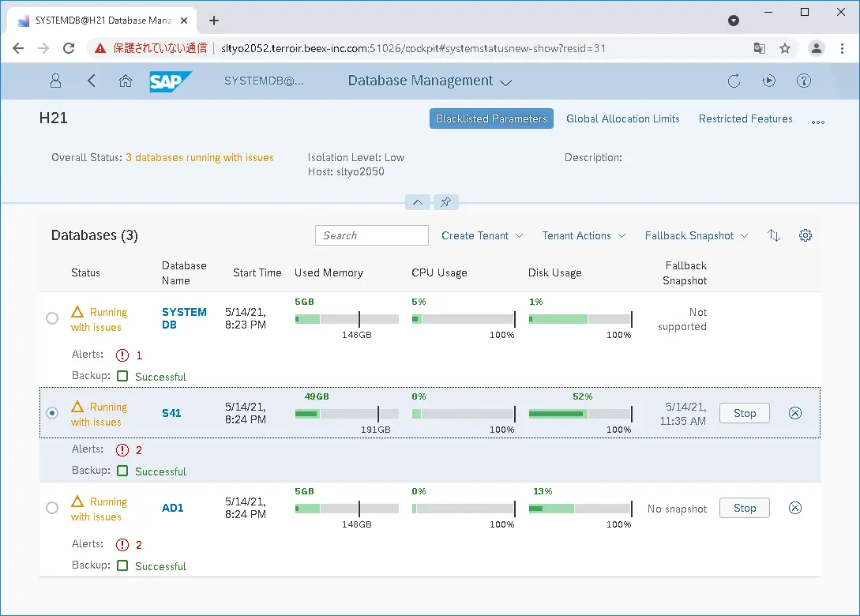Delete the S41 snapshot with the X icon
The width and height of the screenshot is (860, 616).
[794, 413]
